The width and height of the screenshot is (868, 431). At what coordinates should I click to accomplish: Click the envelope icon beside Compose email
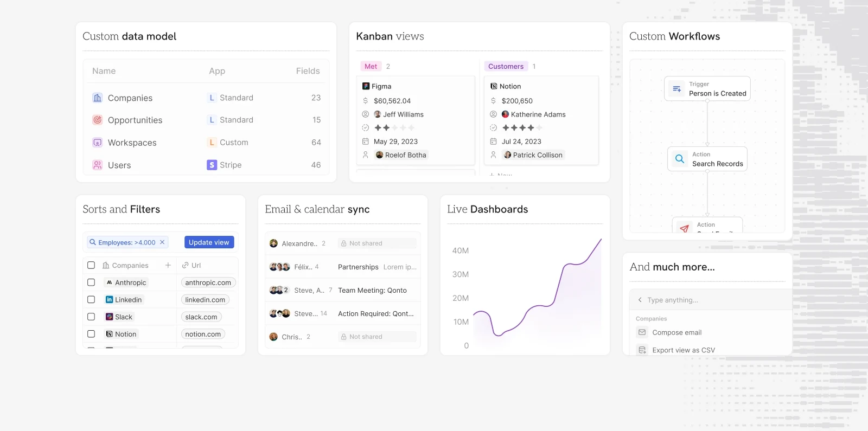642,332
